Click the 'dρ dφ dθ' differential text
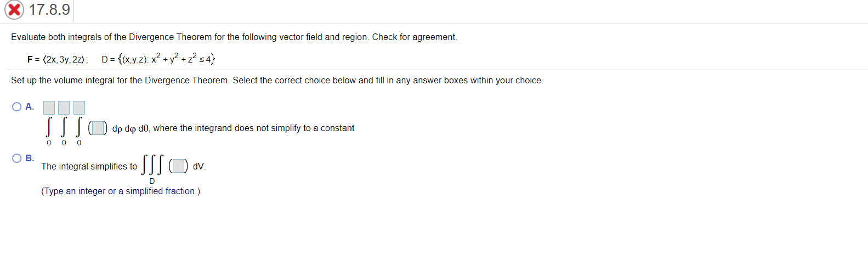The height and width of the screenshot is (272, 868). (131, 128)
